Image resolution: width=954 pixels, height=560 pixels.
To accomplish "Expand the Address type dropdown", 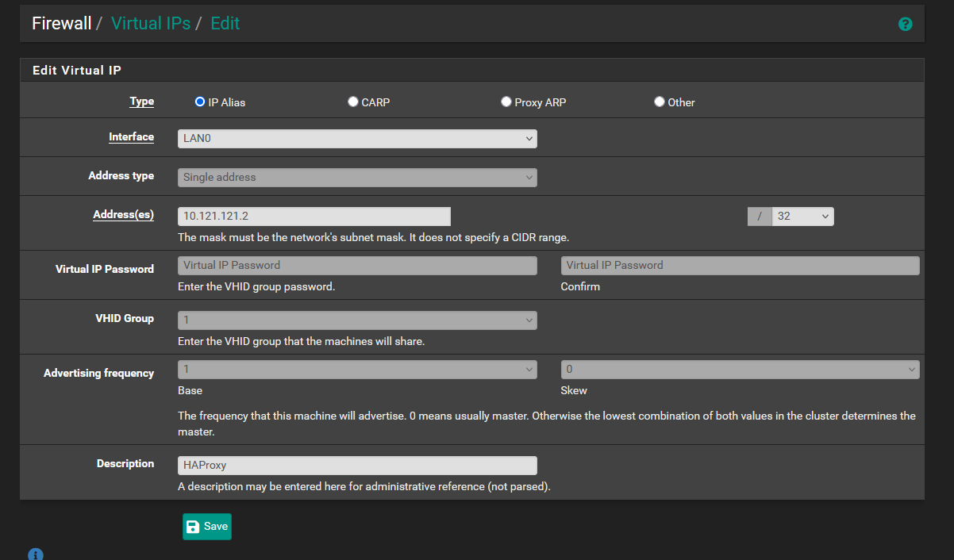I will (357, 178).
